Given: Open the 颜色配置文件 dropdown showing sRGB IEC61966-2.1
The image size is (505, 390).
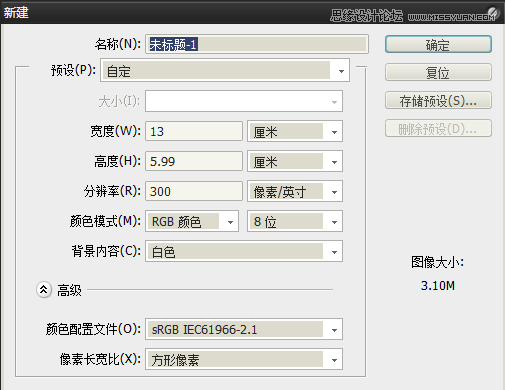Looking at the screenshot, I should [244, 329].
